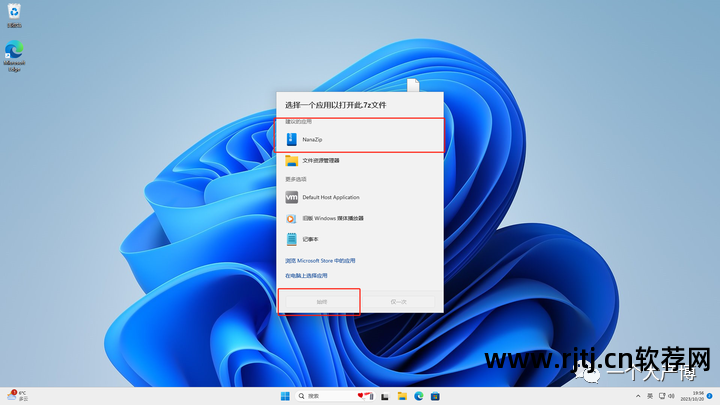Open the Windows Start menu

coord(285,396)
